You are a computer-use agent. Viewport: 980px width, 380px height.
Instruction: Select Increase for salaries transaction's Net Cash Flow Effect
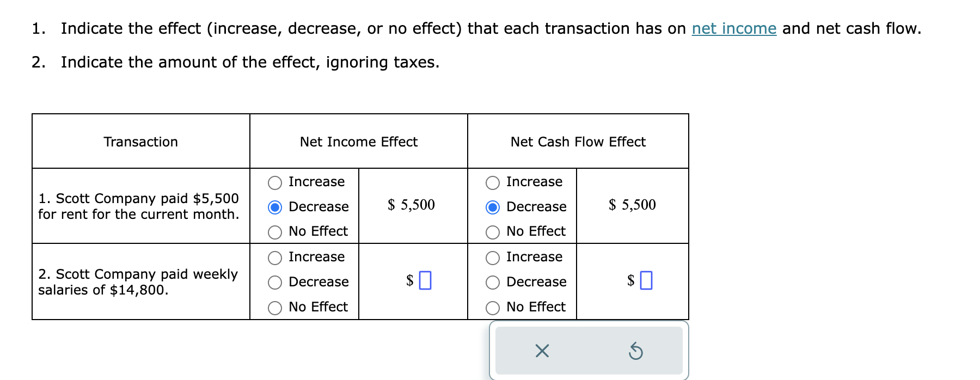point(492,257)
